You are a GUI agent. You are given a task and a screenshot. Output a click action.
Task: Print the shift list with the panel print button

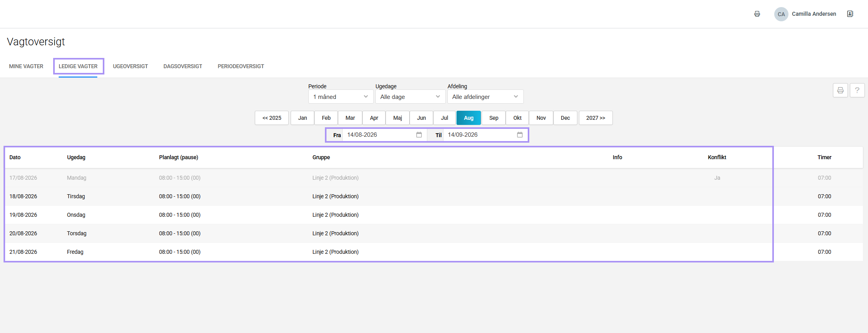[x=840, y=90]
